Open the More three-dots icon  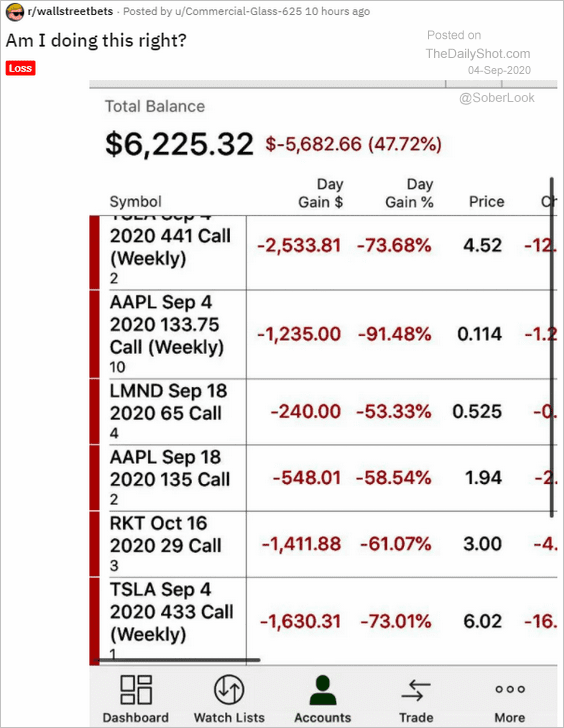point(510,689)
